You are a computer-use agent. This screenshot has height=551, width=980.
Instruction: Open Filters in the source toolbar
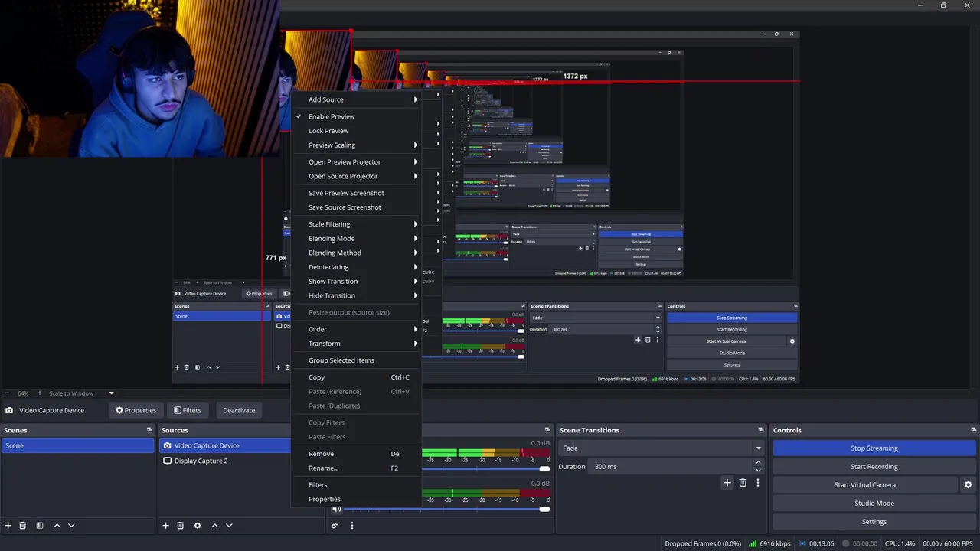tap(188, 410)
